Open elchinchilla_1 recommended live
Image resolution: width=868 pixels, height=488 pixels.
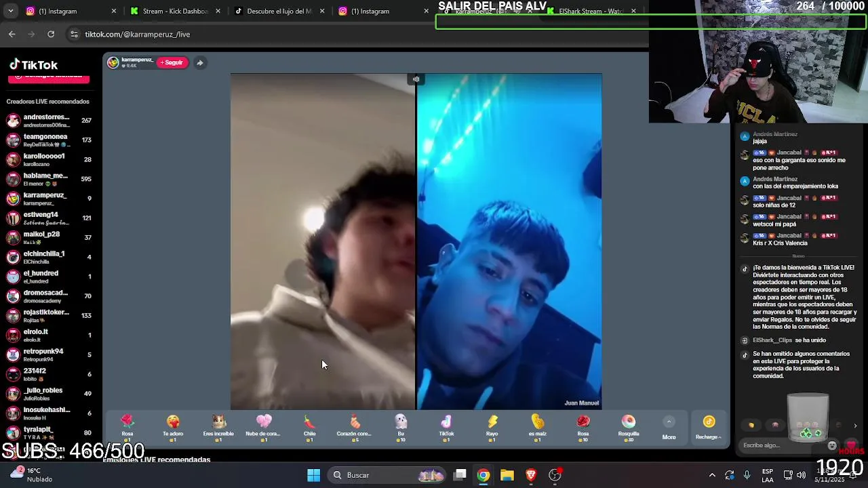click(x=49, y=257)
